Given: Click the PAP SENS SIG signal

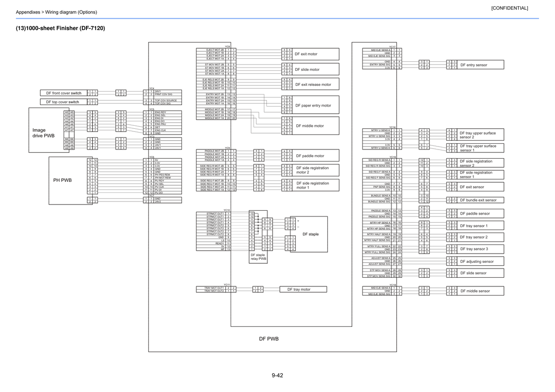Looking at the screenshot, I should pos(382,187).
